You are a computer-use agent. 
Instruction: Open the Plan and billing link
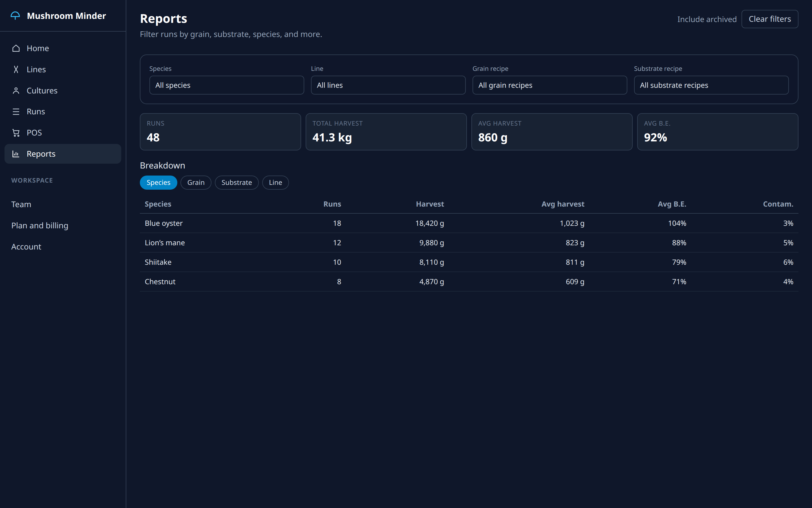click(39, 225)
